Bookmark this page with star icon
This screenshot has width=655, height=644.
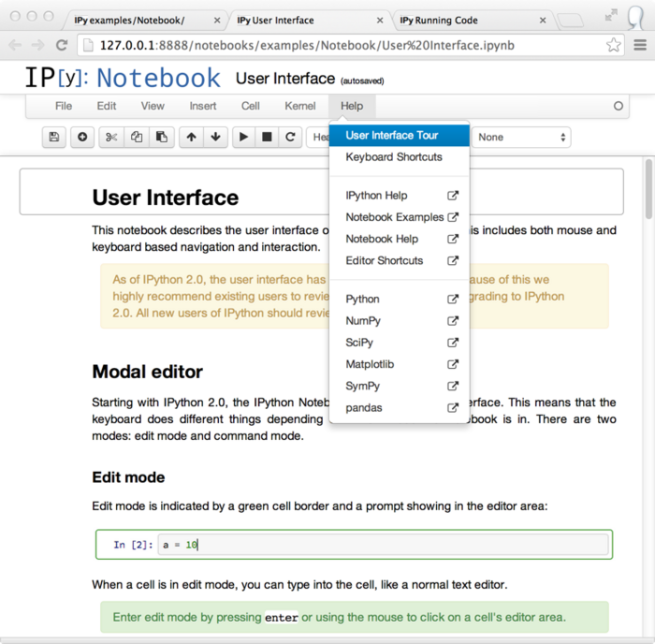[614, 44]
